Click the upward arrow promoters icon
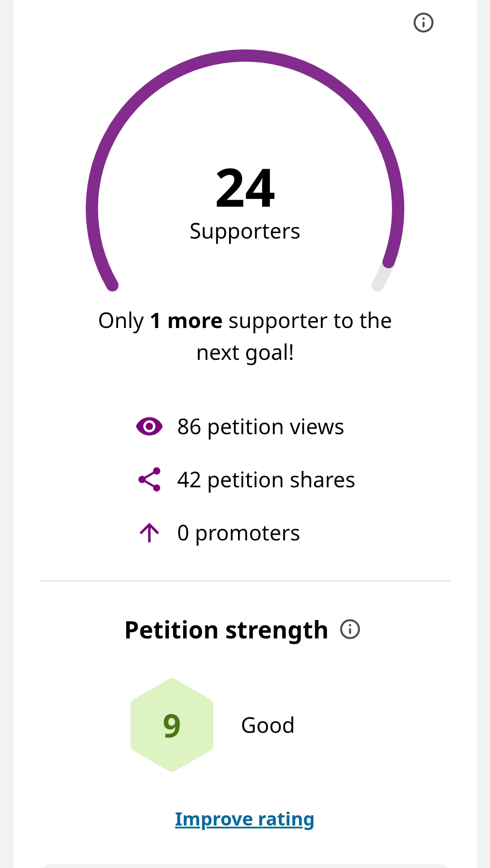This screenshot has height=868, width=490. coord(149,533)
